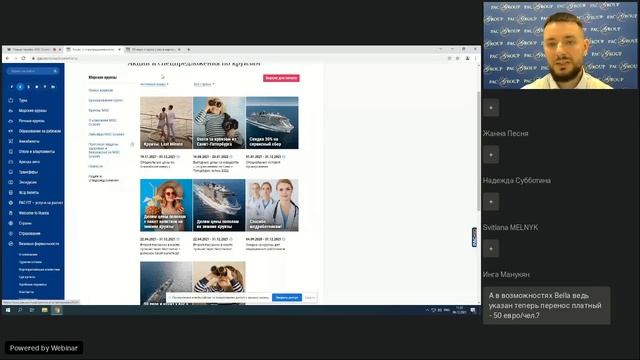
Task: Click the LinkedIn social icon in sidebar
Action: click(x=53, y=87)
